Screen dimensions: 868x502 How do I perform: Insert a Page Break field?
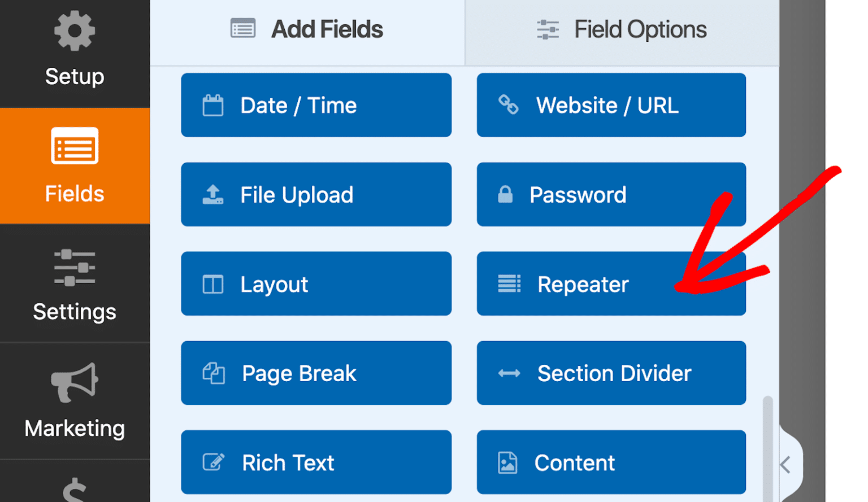coord(316,373)
